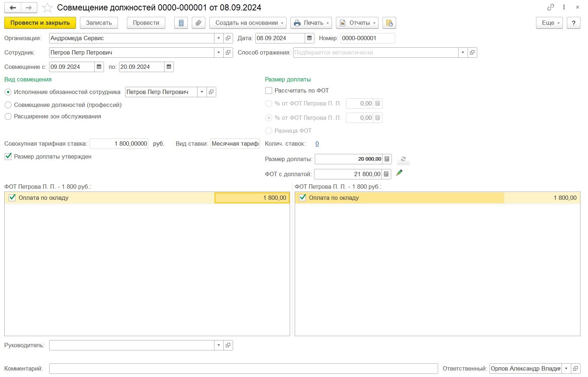The image size is (588, 377).
Task: Expand the Организация dropdown list
Action: pyautogui.click(x=219, y=38)
